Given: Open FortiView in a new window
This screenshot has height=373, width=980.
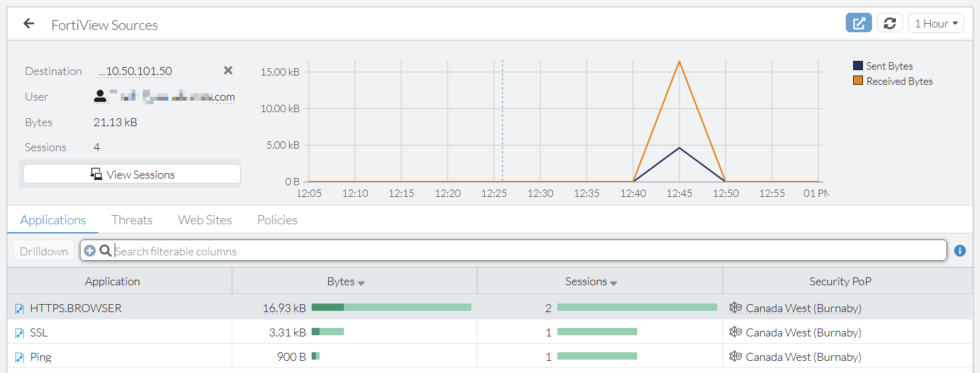Looking at the screenshot, I should coord(859,23).
